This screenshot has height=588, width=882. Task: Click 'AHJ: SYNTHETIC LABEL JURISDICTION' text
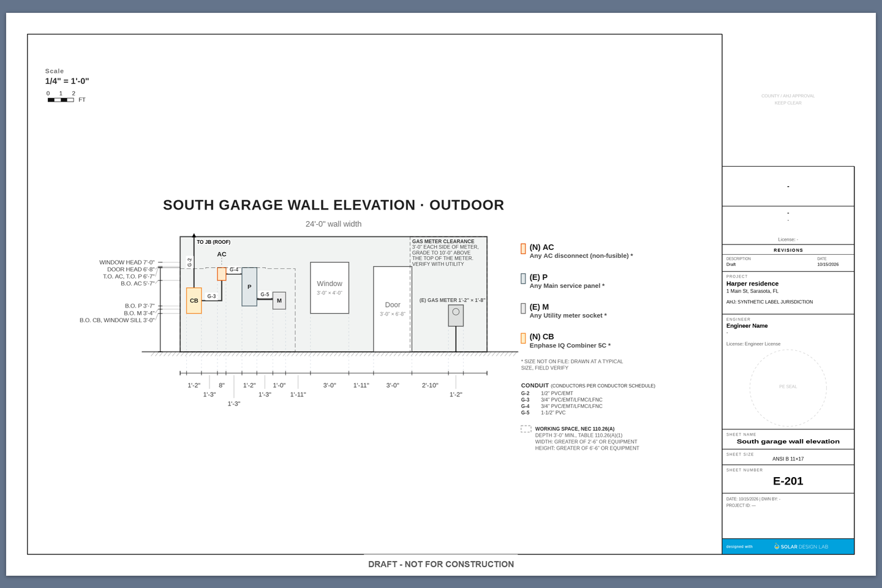770,302
